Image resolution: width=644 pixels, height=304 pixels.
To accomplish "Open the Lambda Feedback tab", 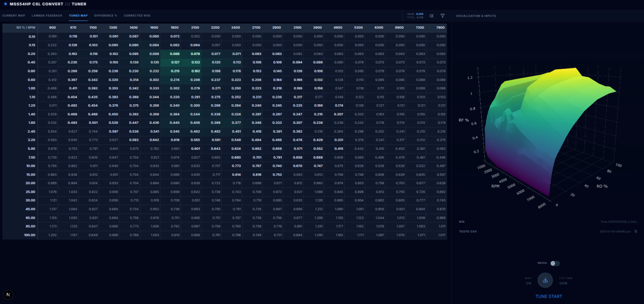I will 47,16.
